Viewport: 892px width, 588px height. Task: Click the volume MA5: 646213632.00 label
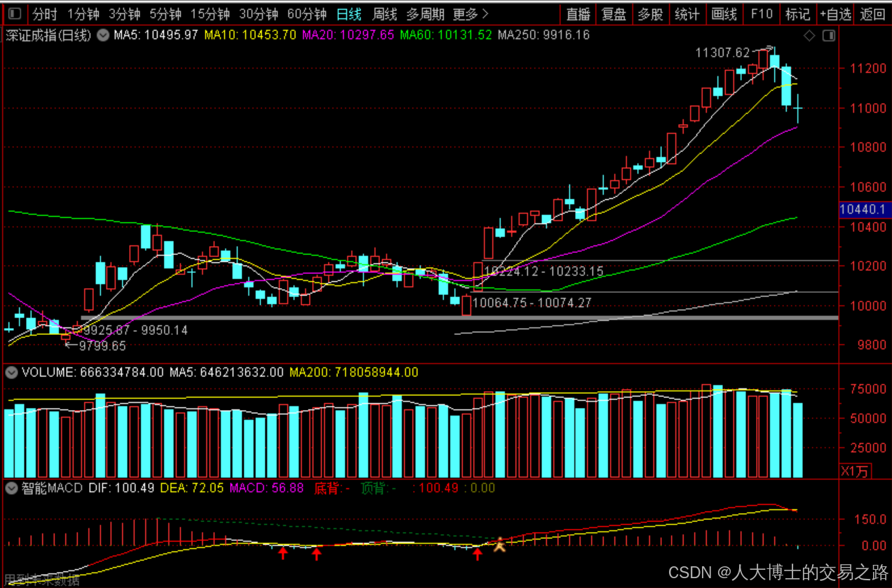click(227, 373)
